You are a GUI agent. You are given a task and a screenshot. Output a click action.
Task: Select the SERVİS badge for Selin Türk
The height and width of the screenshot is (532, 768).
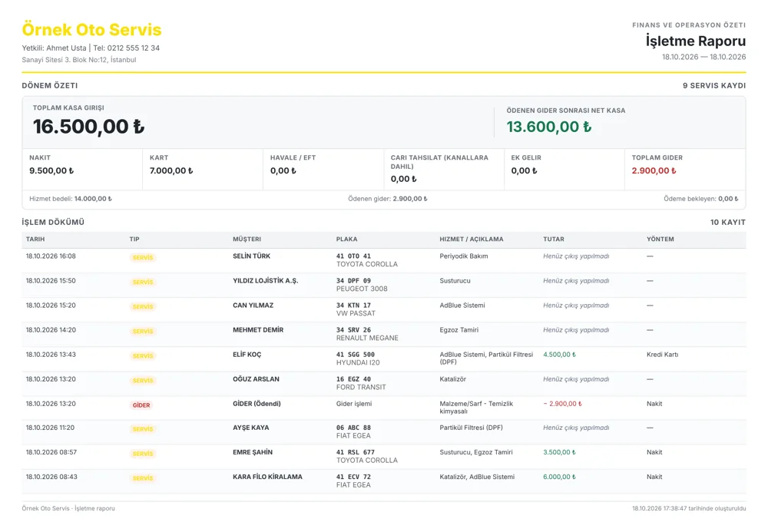click(x=143, y=257)
